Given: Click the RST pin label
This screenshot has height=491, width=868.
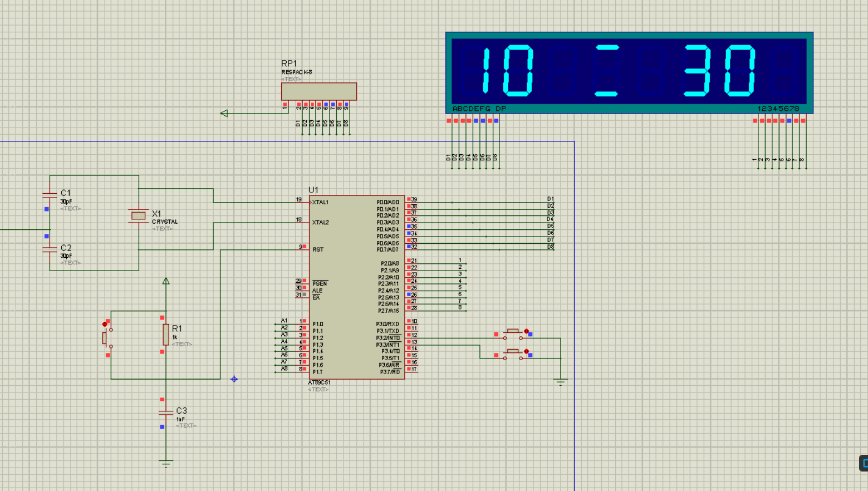Looking at the screenshot, I should [318, 249].
